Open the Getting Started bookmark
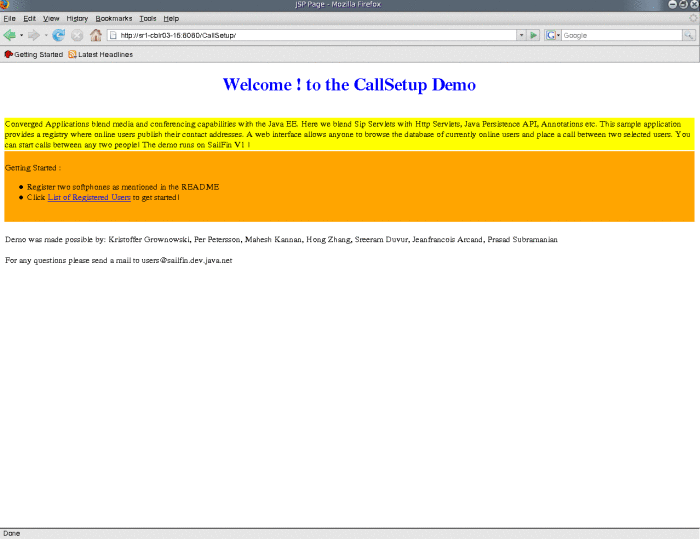The image size is (700, 539). click(34, 54)
